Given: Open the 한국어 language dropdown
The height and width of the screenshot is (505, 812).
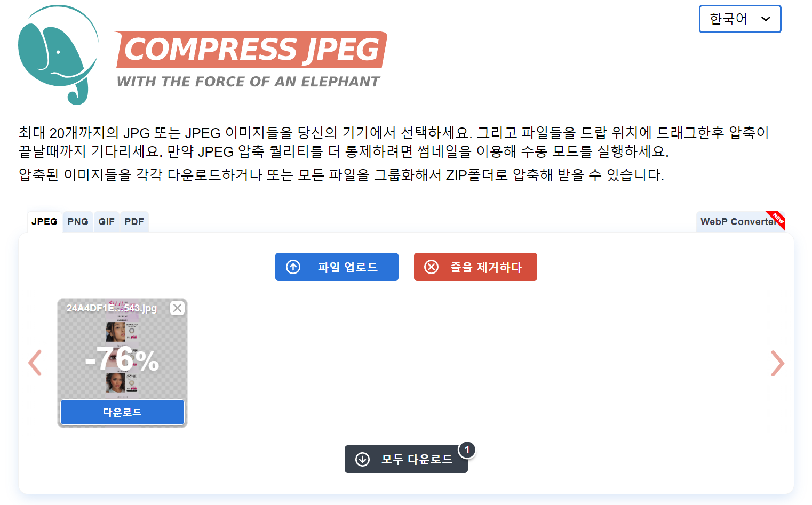Looking at the screenshot, I should tap(740, 19).
